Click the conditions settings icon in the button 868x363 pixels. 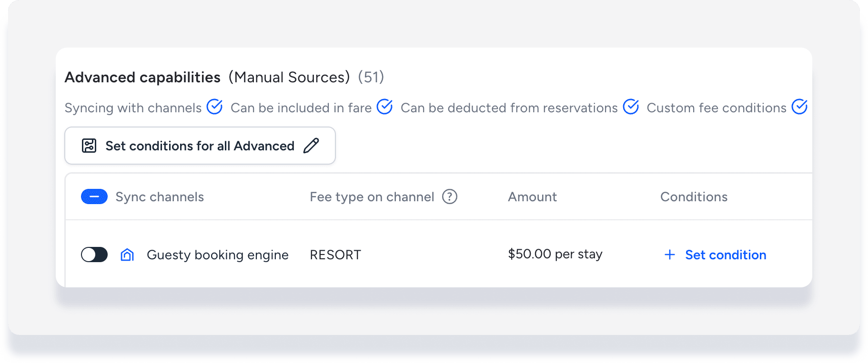coord(89,146)
